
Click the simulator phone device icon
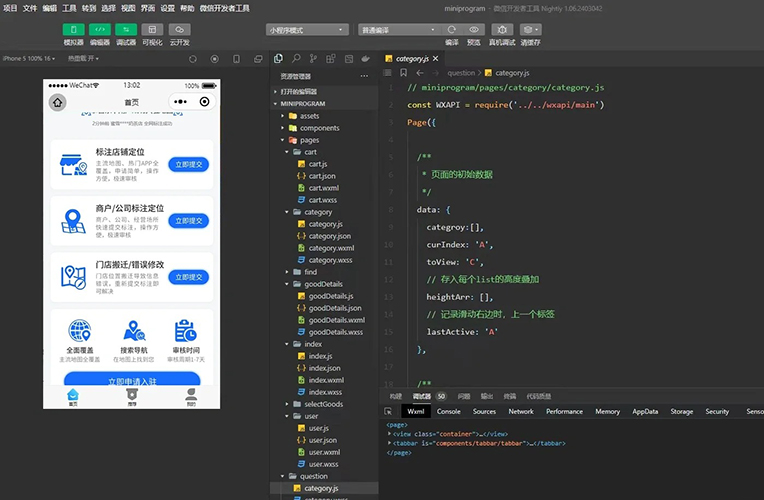(x=236, y=59)
